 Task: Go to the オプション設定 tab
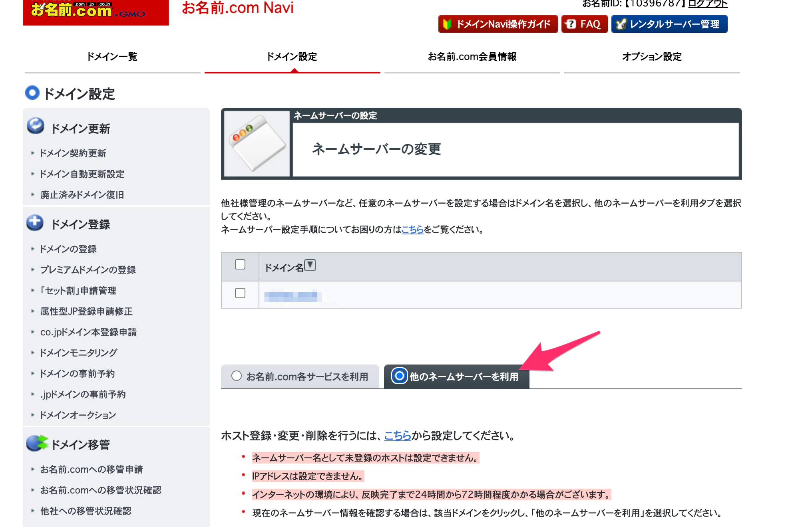[x=652, y=57]
